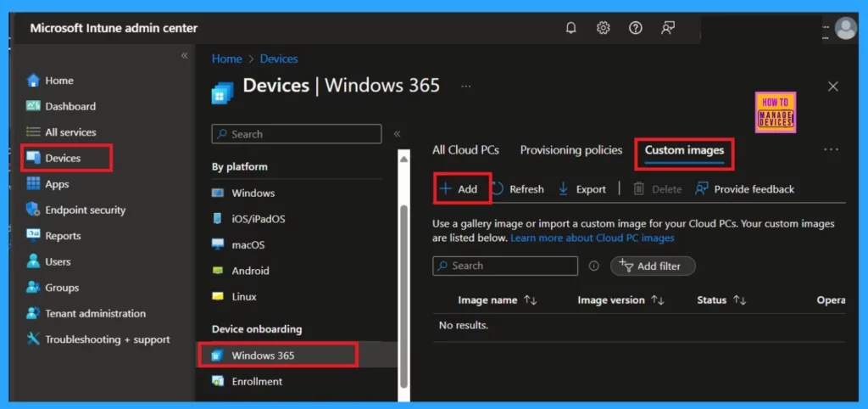Image resolution: width=868 pixels, height=409 pixels.
Task: Click the custom images search field
Action: [x=505, y=266]
